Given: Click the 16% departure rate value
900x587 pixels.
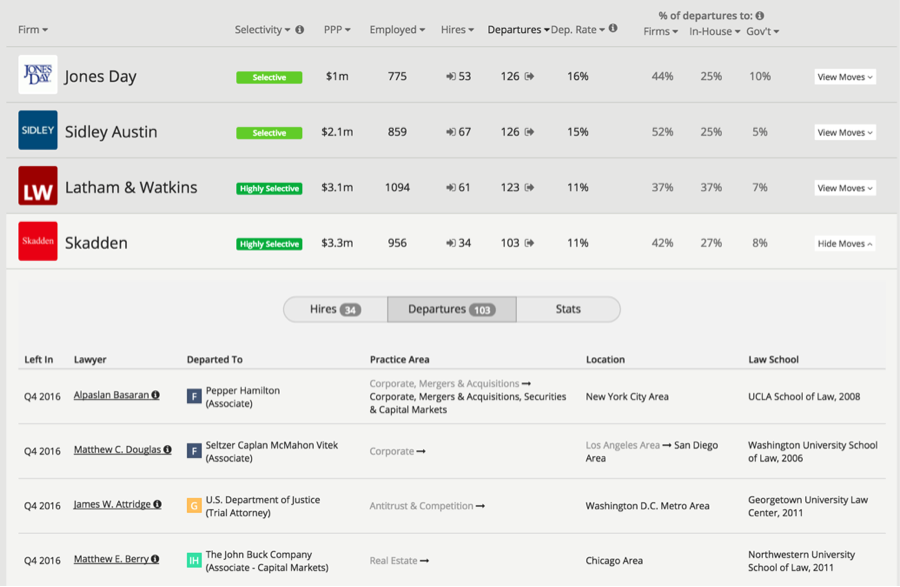Looking at the screenshot, I should (578, 76).
